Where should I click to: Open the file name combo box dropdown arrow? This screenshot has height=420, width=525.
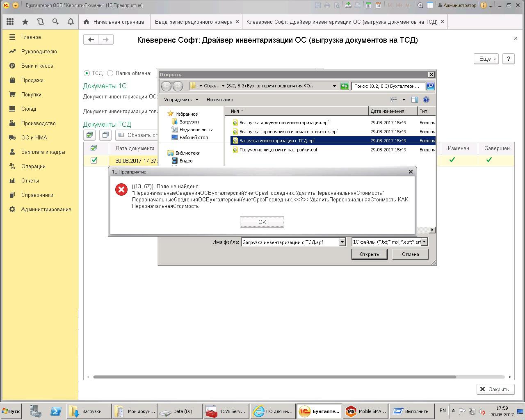342,242
